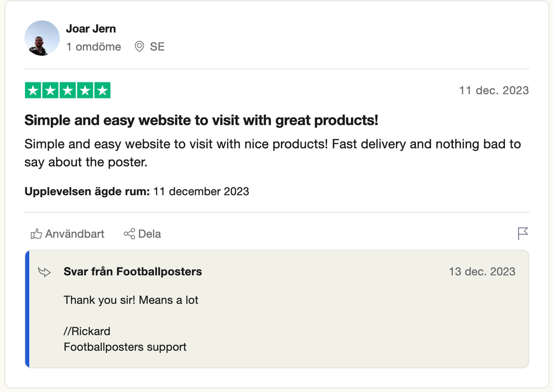Click the "Svar från Footballposters" heading
This screenshot has height=392, width=553.
[x=133, y=271]
